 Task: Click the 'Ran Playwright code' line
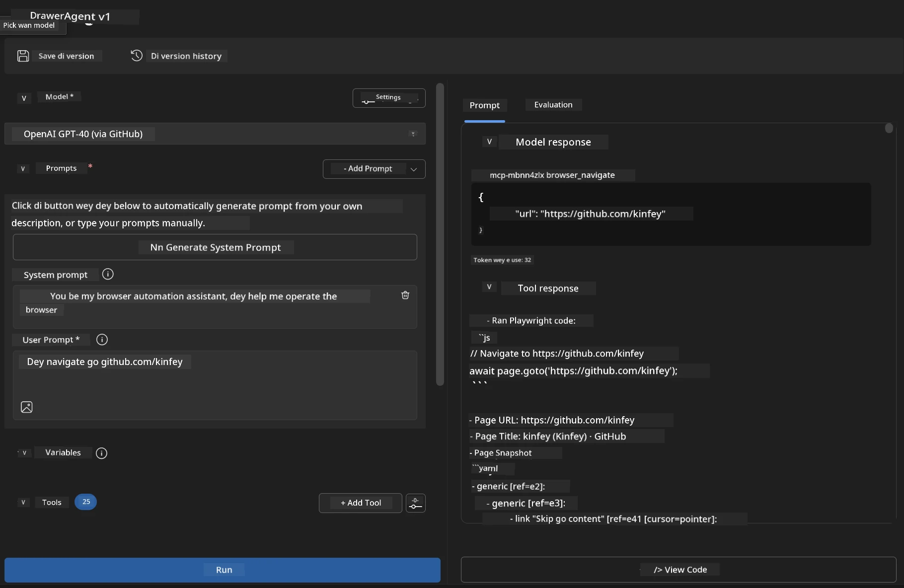point(531,321)
